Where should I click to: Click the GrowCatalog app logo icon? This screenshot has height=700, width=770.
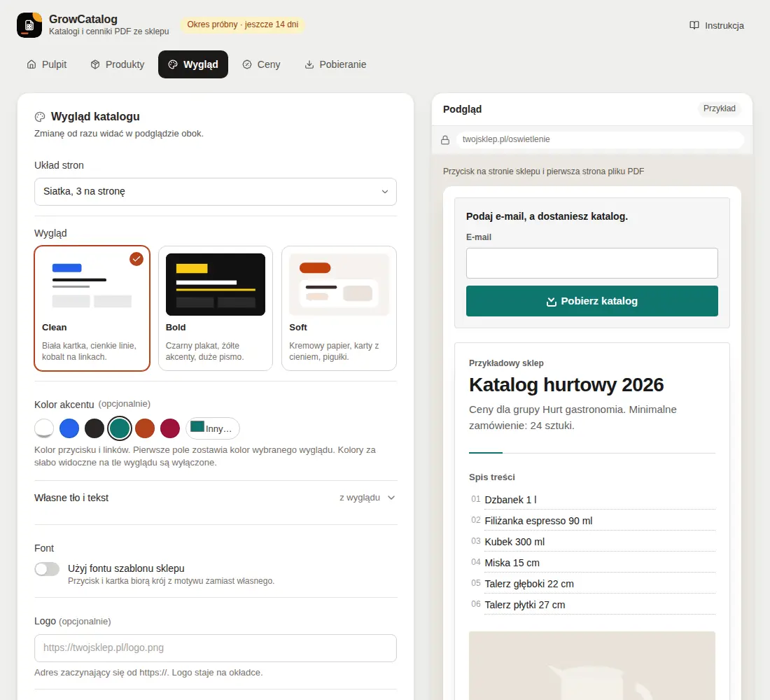pyautogui.click(x=29, y=25)
